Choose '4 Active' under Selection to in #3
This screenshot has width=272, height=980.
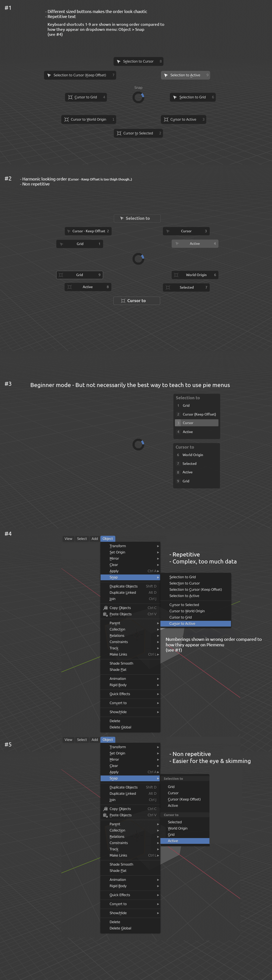[x=197, y=432]
